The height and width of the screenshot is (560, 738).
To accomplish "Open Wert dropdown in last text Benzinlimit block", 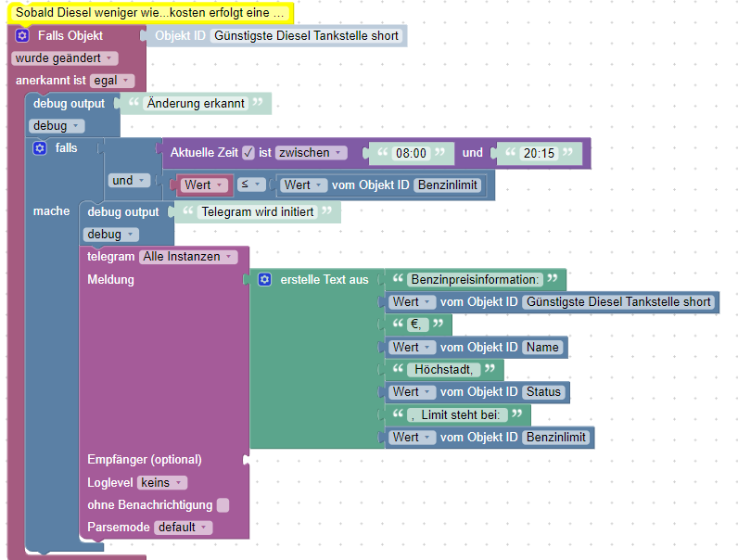I will 412,438.
